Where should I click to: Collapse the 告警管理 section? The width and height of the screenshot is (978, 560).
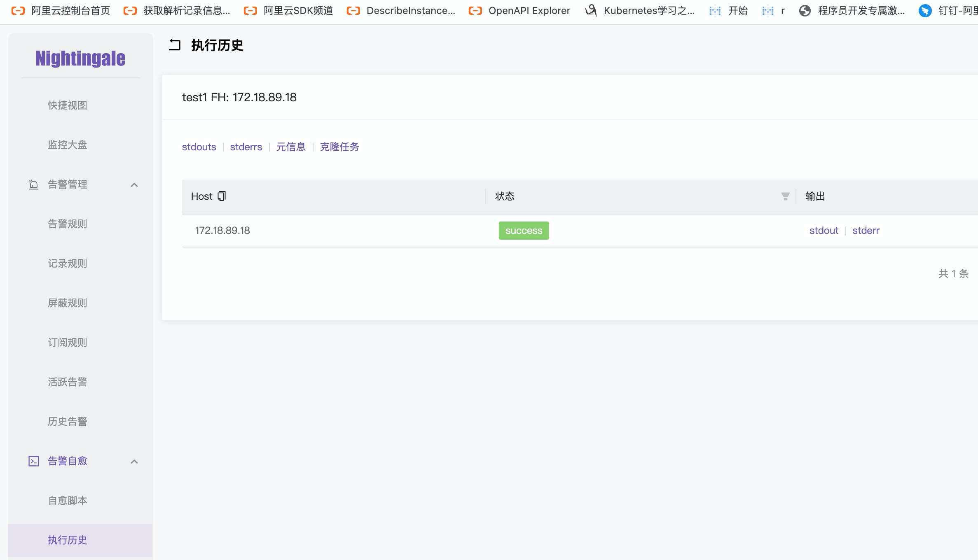134,185
